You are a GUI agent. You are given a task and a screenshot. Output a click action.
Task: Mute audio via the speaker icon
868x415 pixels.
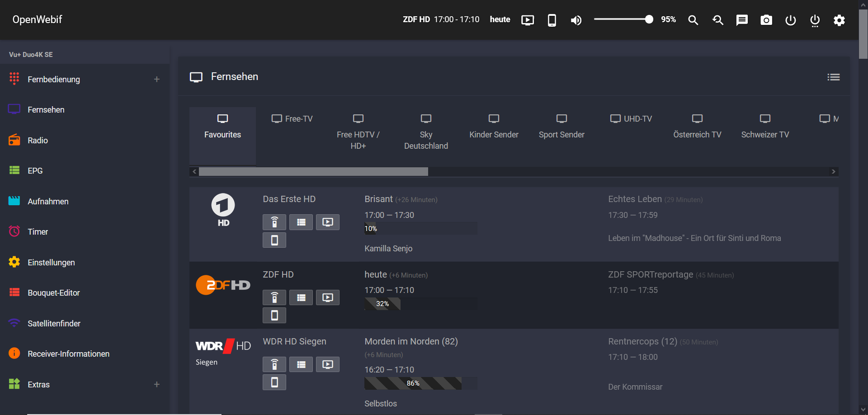pyautogui.click(x=576, y=20)
